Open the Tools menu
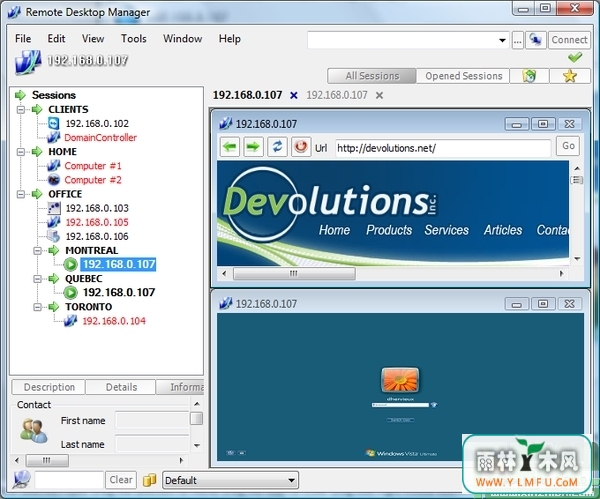 [x=134, y=39]
